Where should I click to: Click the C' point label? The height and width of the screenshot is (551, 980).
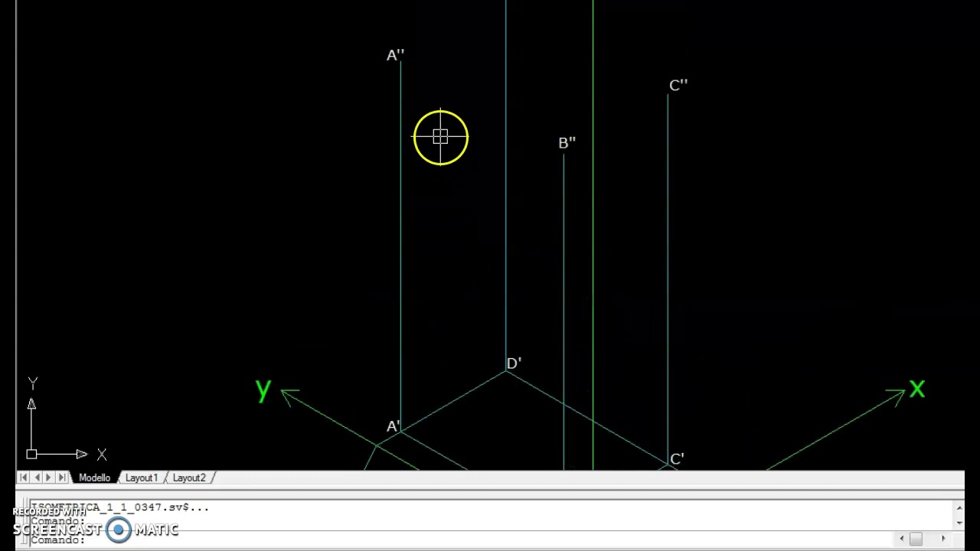click(x=677, y=459)
